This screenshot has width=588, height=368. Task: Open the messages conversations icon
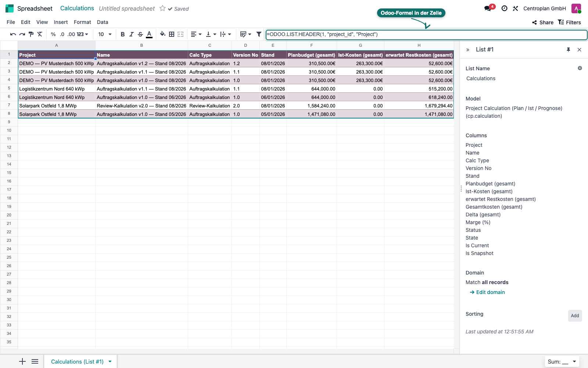click(488, 8)
